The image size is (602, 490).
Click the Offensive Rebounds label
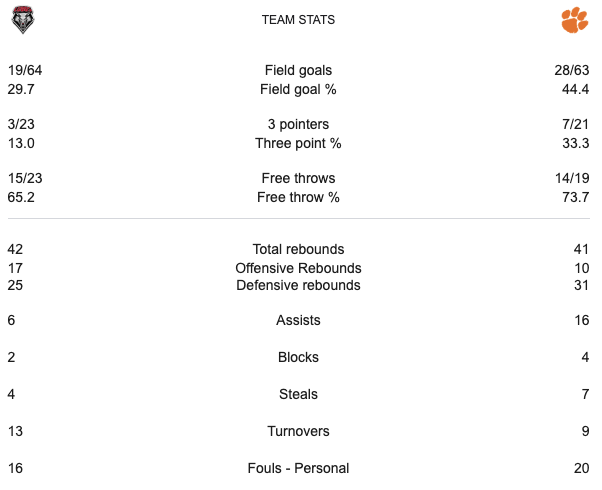click(298, 268)
